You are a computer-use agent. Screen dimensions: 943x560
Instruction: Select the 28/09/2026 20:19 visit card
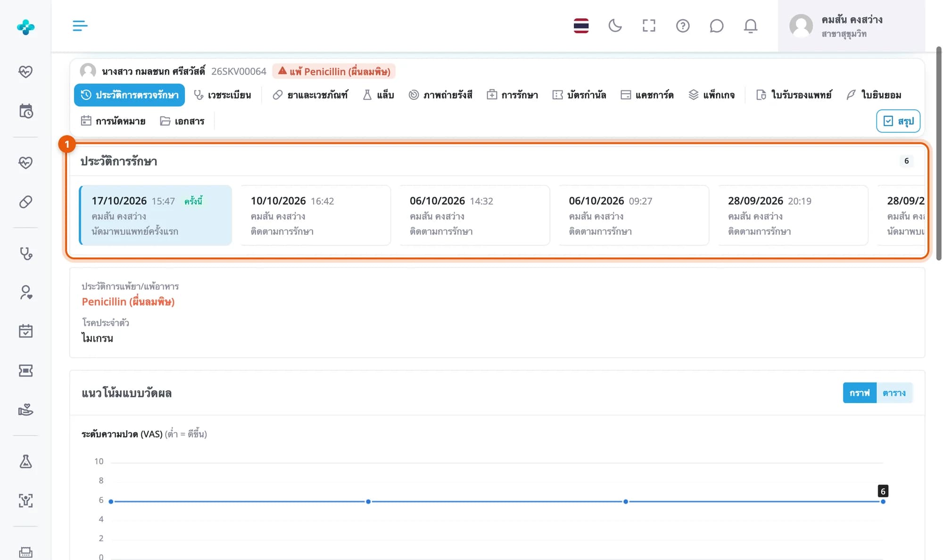(x=792, y=215)
